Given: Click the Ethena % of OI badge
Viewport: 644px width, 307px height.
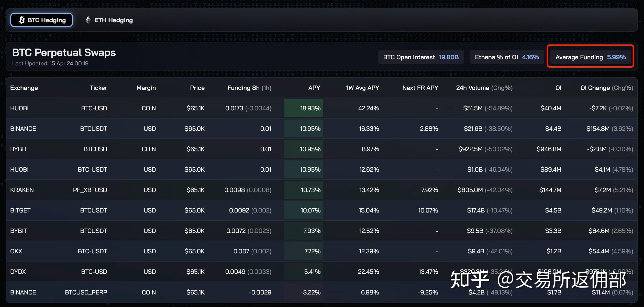Looking at the screenshot, I should (507, 57).
